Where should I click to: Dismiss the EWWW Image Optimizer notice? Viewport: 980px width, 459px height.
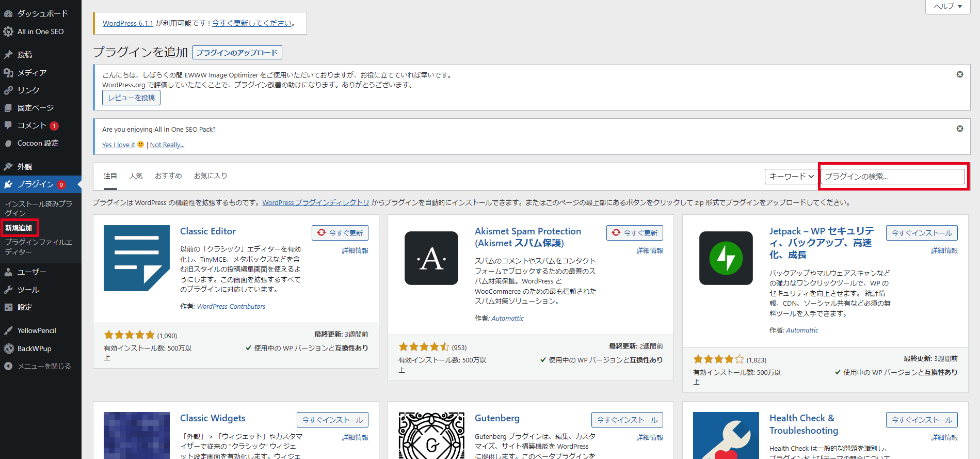[x=960, y=74]
